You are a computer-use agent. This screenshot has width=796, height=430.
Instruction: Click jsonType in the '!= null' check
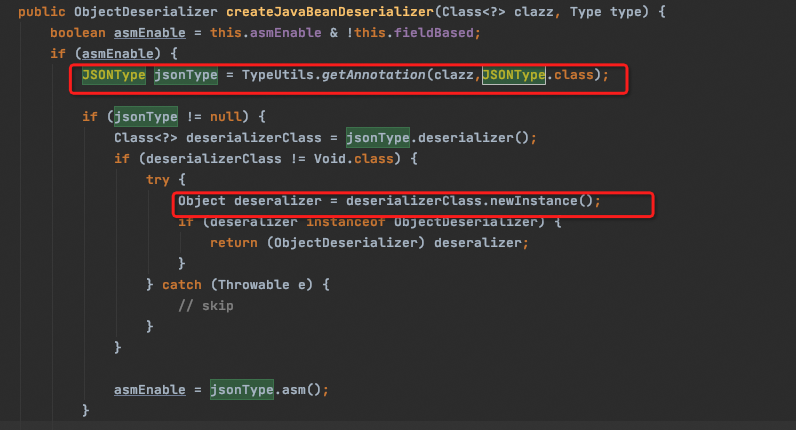click(146, 117)
